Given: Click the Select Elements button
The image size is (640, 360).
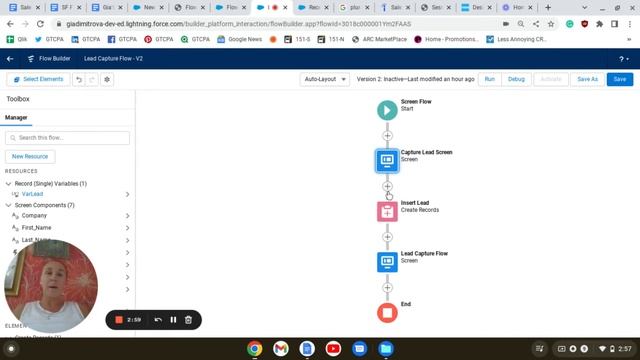Looking at the screenshot, I should click(38, 79).
